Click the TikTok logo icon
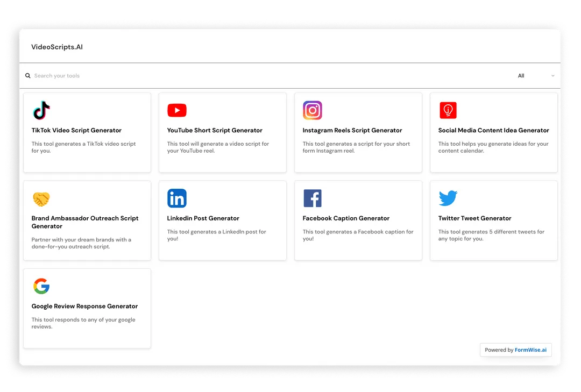The height and width of the screenshot is (392, 581). (41, 110)
